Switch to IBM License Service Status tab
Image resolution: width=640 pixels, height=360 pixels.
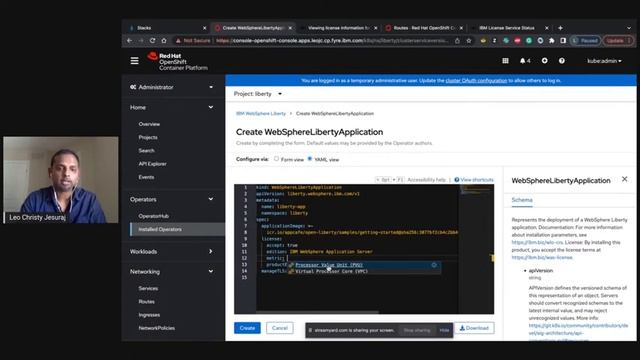tap(506, 28)
